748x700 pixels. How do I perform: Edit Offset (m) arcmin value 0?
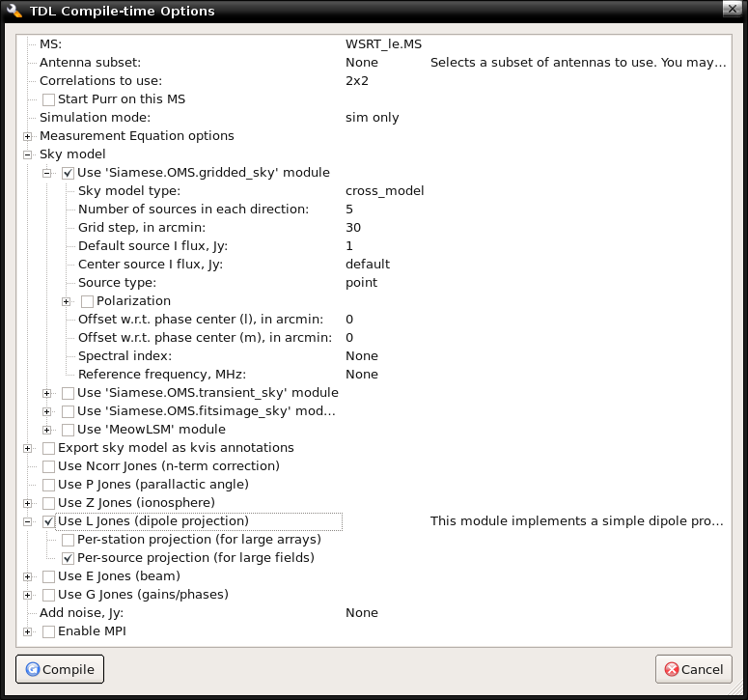coord(349,338)
